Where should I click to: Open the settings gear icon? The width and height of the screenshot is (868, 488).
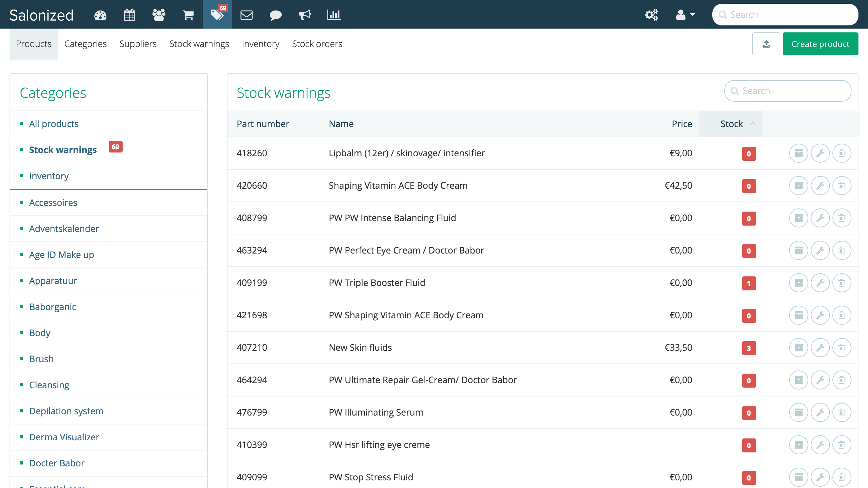click(x=651, y=15)
